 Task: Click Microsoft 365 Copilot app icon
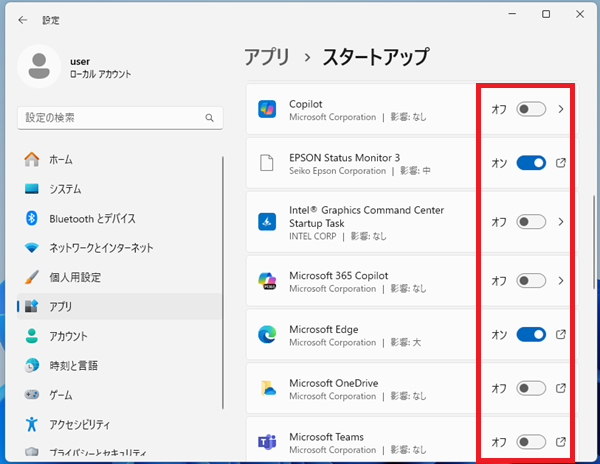(x=267, y=281)
